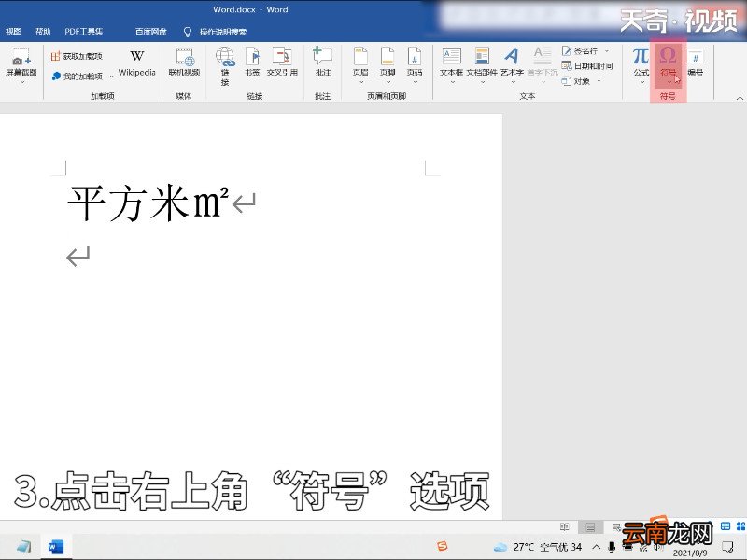The image size is (747, 560).
Task: Open the 视图 View tab
Action: tap(13, 32)
